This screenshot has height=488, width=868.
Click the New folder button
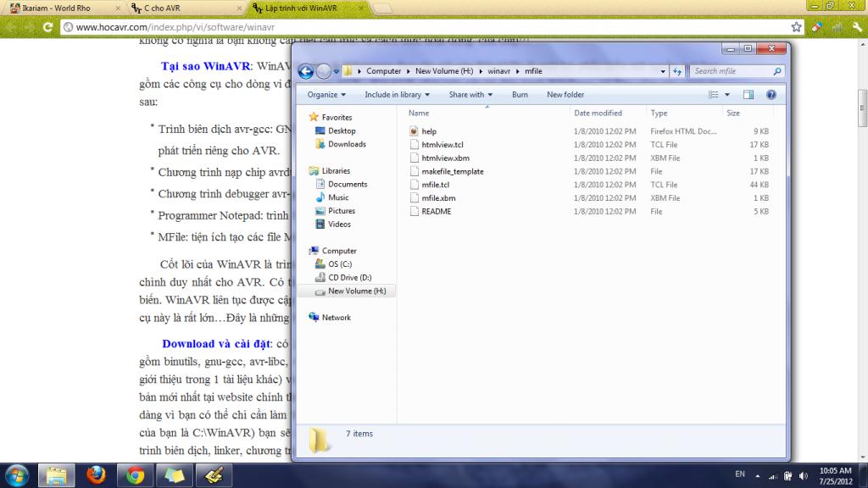pyautogui.click(x=565, y=95)
